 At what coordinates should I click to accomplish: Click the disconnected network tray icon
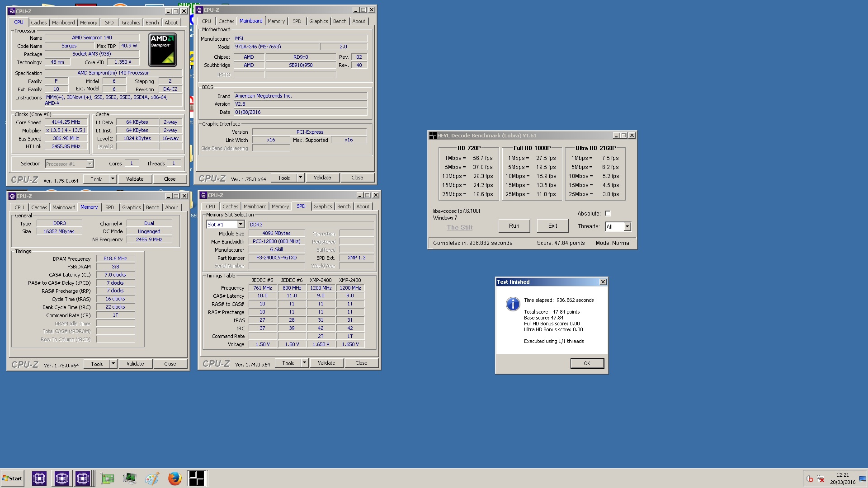point(821,479)
